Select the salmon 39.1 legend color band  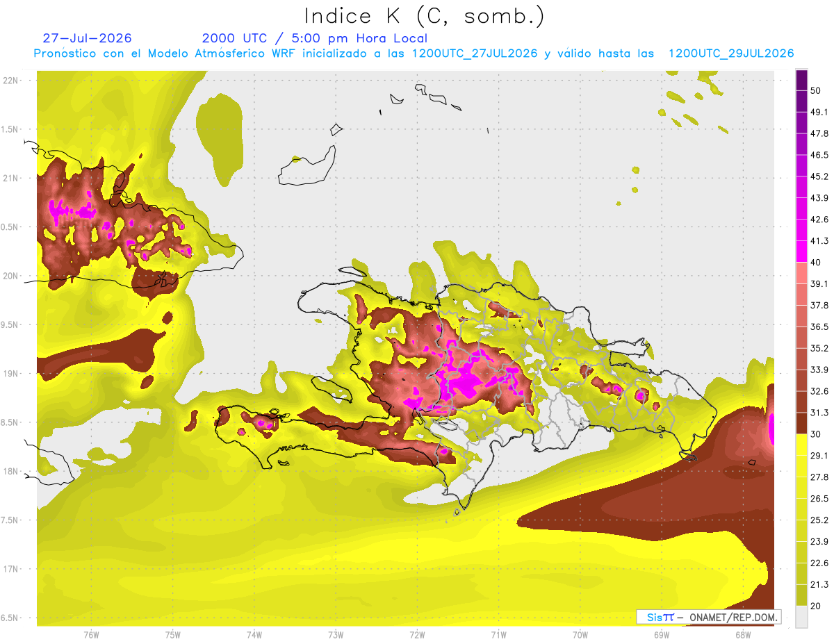click(x=801, y=273)
